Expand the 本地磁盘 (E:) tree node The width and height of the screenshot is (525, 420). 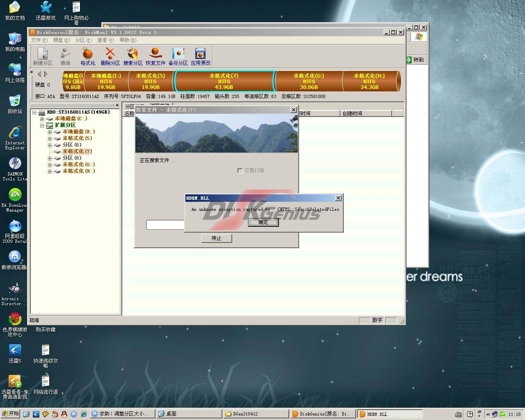click(50, 132)
